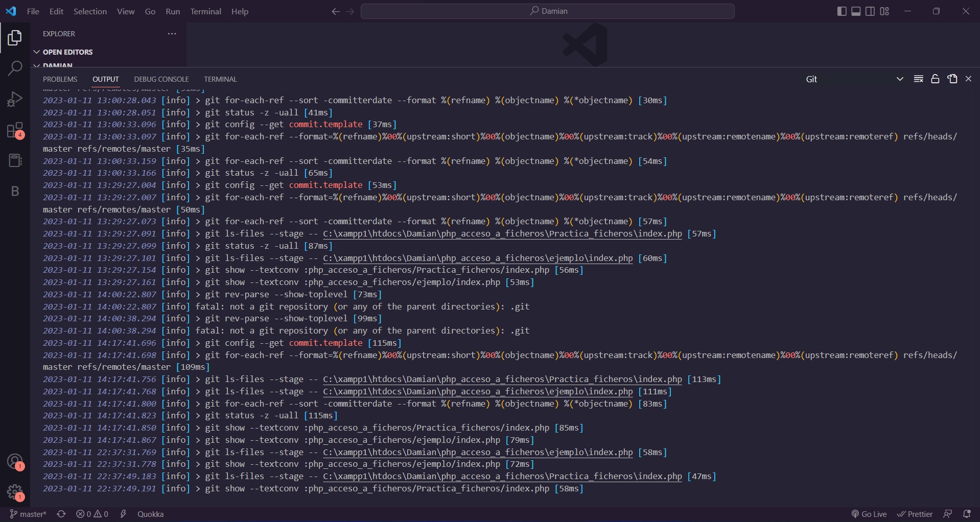Viewport: 980px width, 522px height.
Task: Toggle primary side bar visibility
Action: pos(842,11)
